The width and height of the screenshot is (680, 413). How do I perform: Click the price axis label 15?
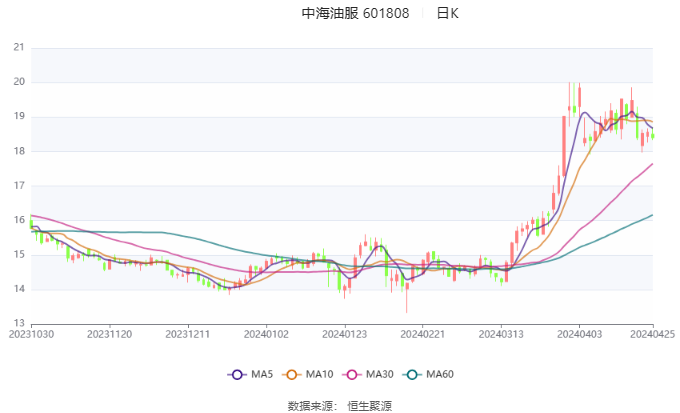click(x=19, y=254)
